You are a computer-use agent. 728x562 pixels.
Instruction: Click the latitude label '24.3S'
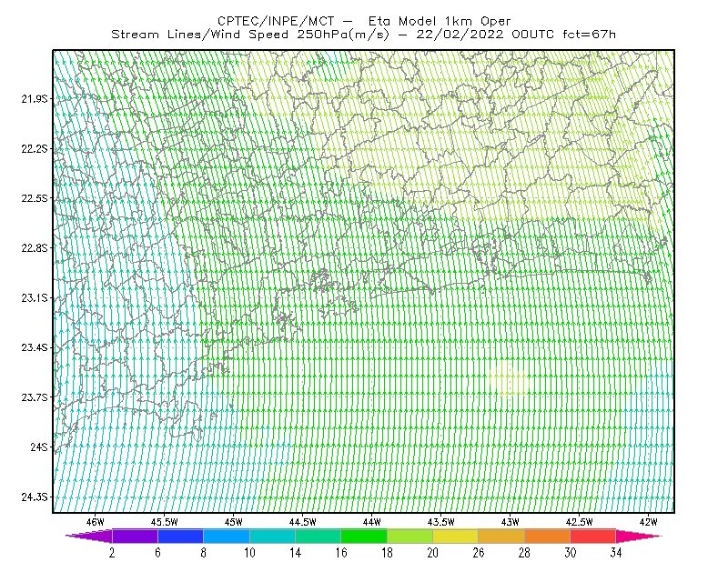point(34,497)
